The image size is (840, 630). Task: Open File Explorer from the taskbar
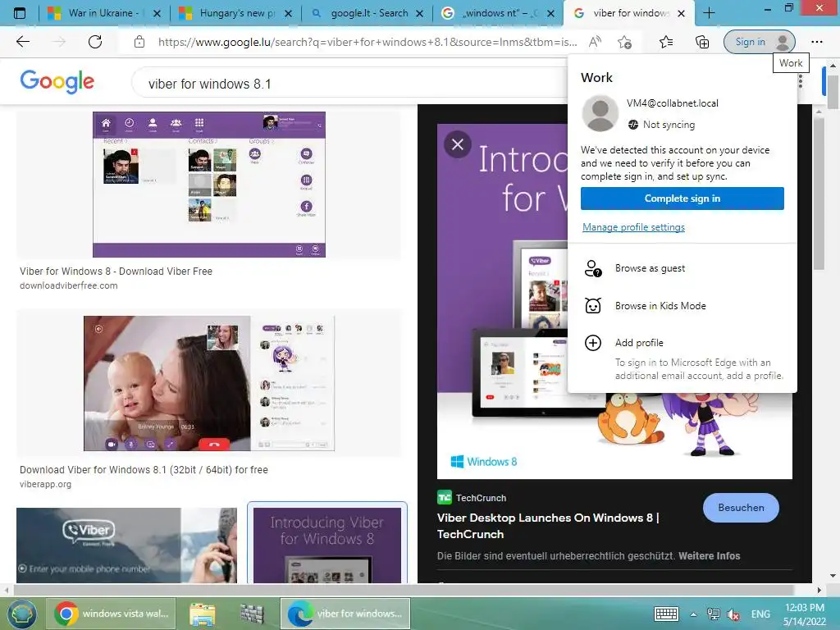coord(202,614)
